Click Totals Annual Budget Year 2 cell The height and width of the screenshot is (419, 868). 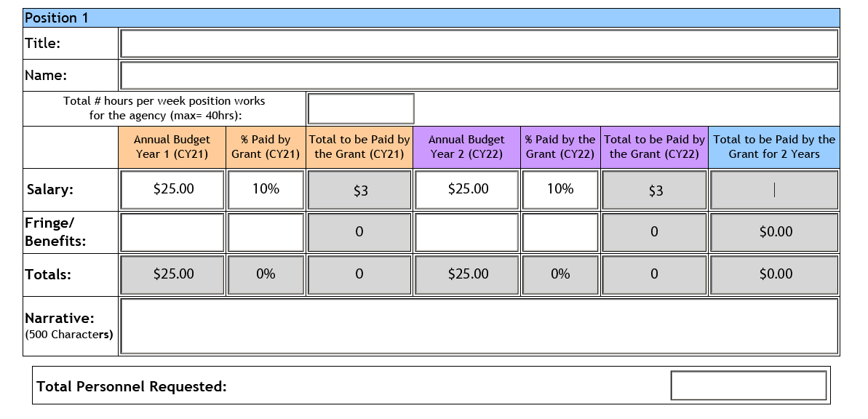pyautogui.click(x=466, y=274)
